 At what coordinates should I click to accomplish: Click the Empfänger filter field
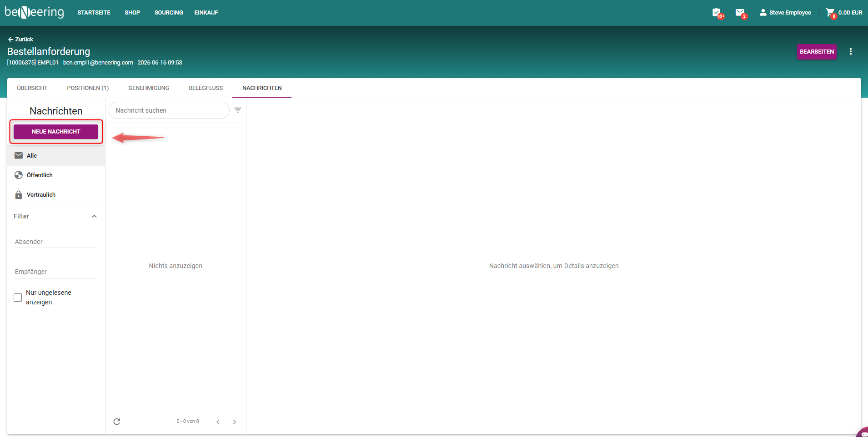tap(56, 272)
